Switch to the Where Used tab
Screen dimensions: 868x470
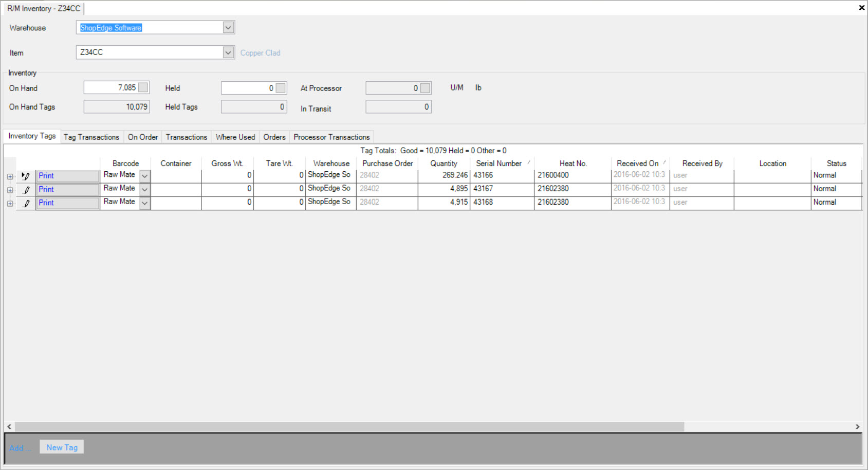tap(235, 137)
